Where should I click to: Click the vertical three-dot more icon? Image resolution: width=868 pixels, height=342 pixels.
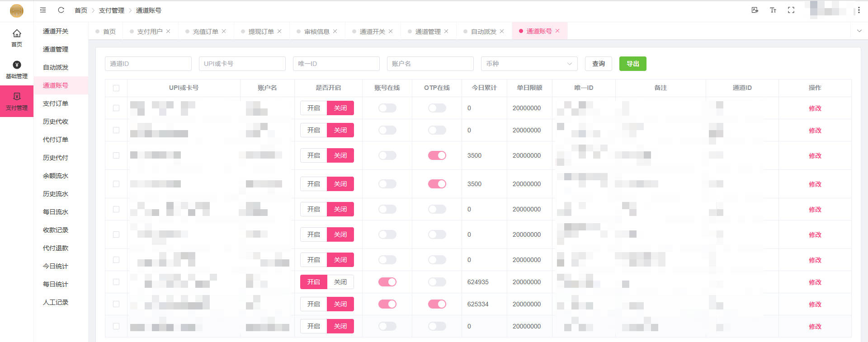(859, 10)
